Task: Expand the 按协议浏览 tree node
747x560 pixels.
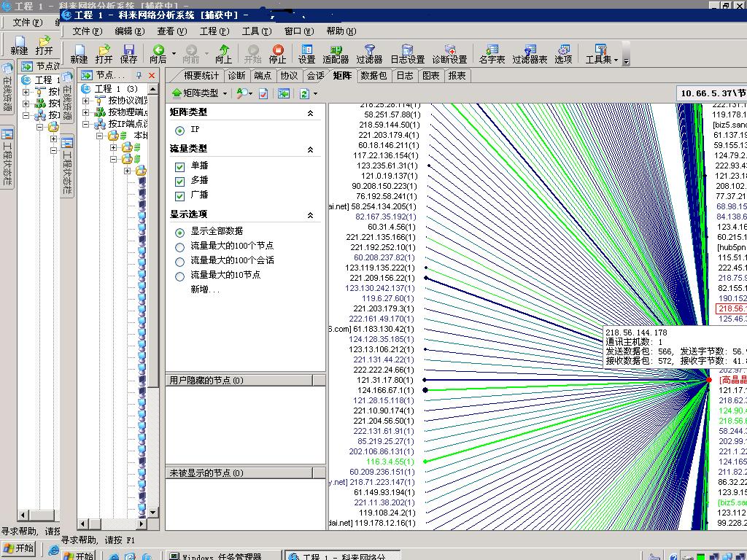Action: point(85,101)
